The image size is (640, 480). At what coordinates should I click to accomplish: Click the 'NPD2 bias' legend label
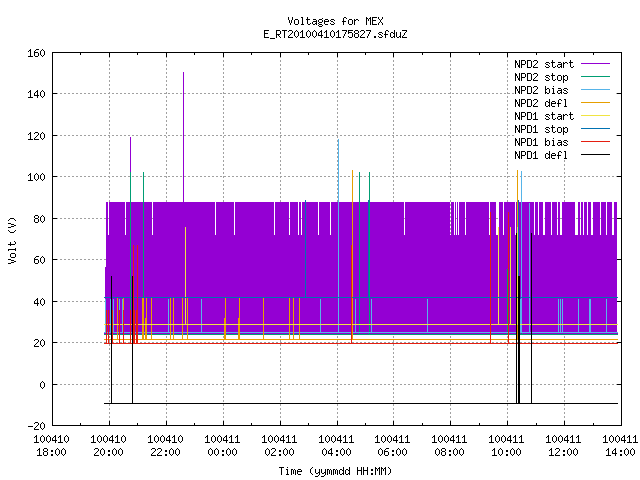541,90
